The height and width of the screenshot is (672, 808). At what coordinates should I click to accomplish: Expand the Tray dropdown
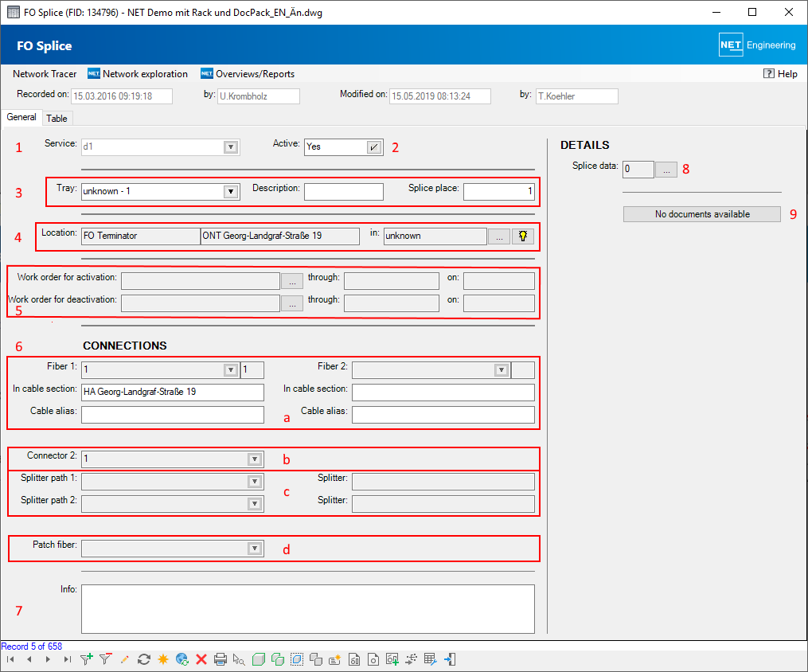click(x=231, y=192)
